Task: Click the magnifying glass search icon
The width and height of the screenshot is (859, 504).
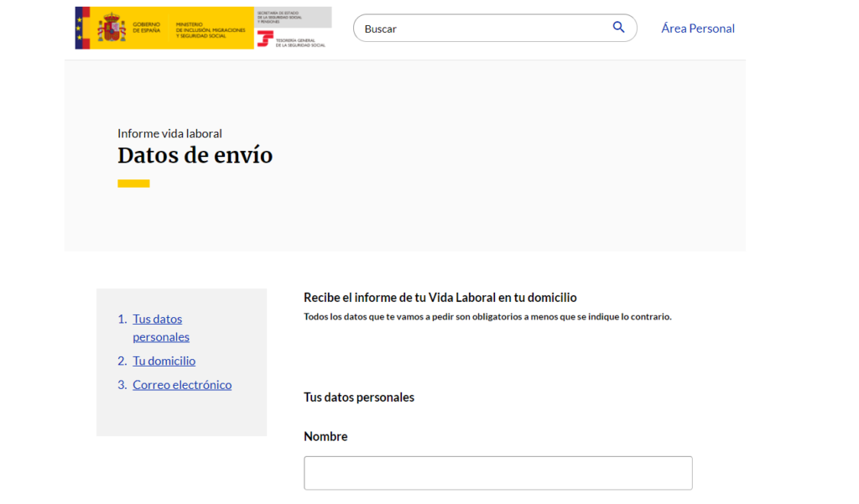Action: (x=618, y=28)
